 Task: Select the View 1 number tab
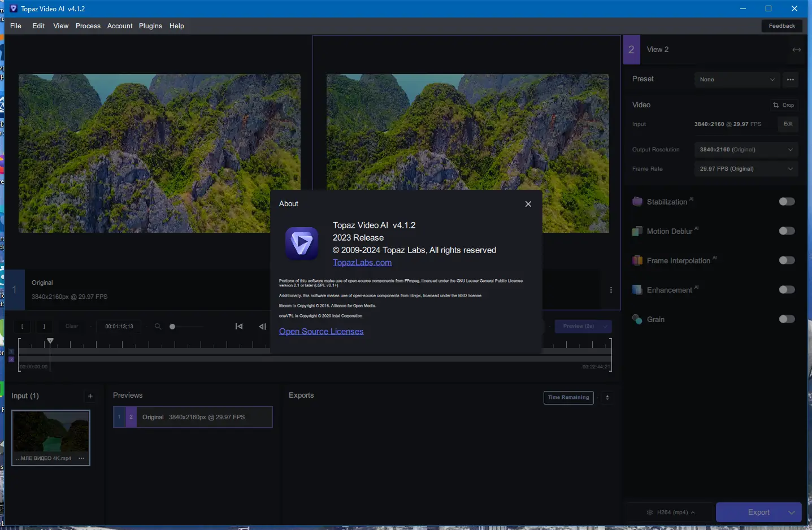(15, 290)
